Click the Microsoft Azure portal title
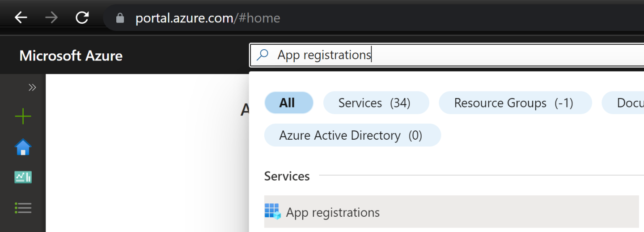Viewport: 644px width, 232px height. [71, 56]
